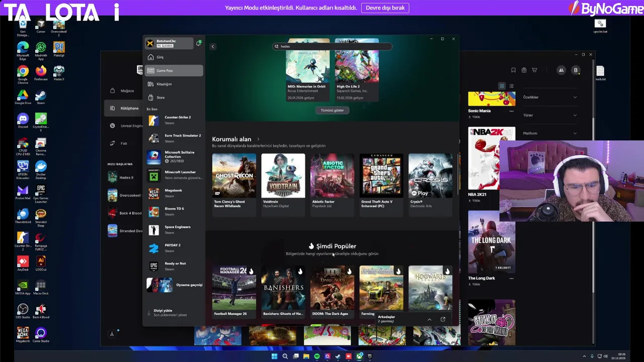Open Kitaplığım library in Xbox sidebar

click(174, 84)
